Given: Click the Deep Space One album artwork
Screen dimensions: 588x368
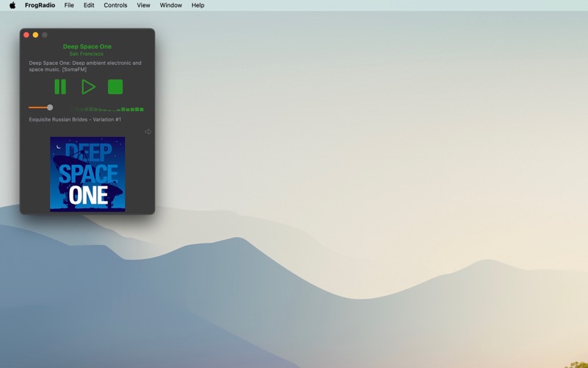Looking at the screenshot, I should (87, 174).
